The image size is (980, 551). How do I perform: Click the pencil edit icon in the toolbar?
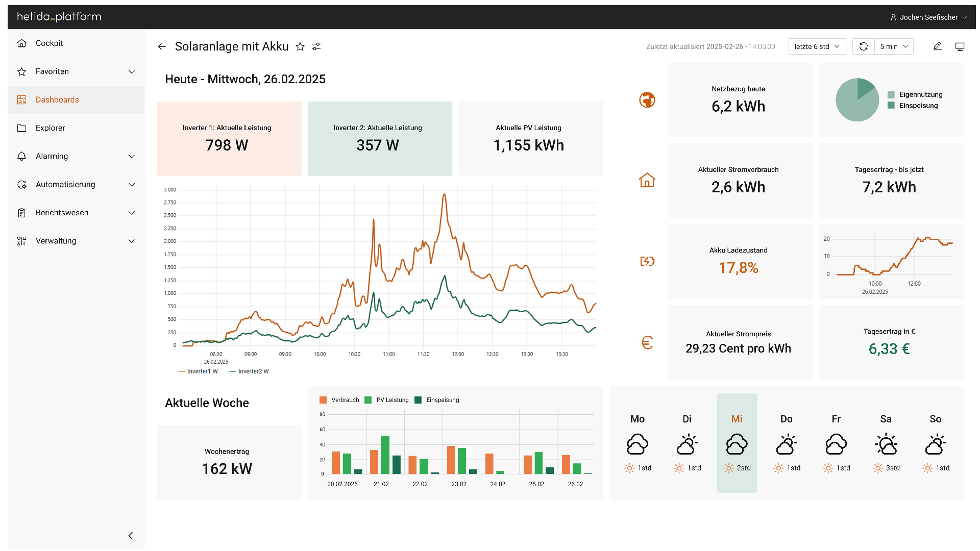click(938, 46)
